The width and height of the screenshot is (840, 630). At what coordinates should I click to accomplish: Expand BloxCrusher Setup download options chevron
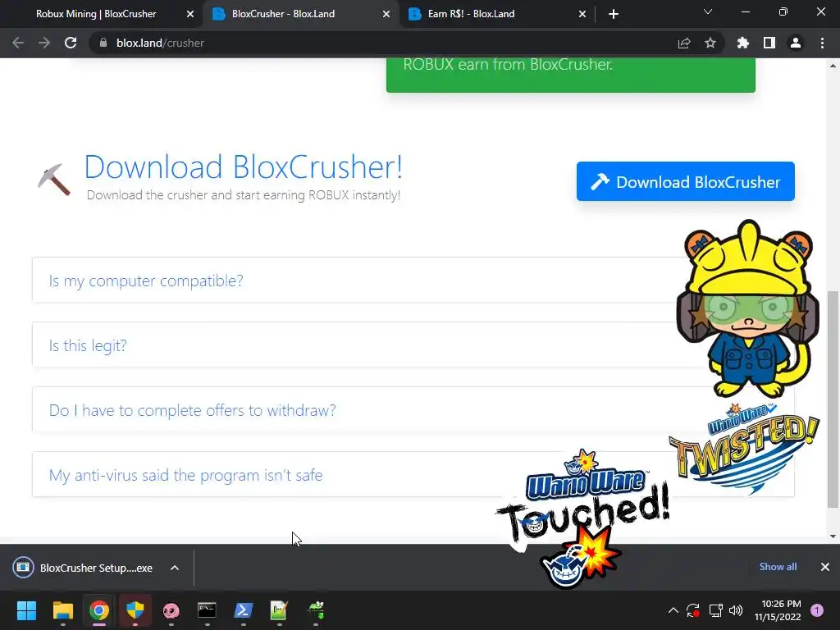(175, 568)
